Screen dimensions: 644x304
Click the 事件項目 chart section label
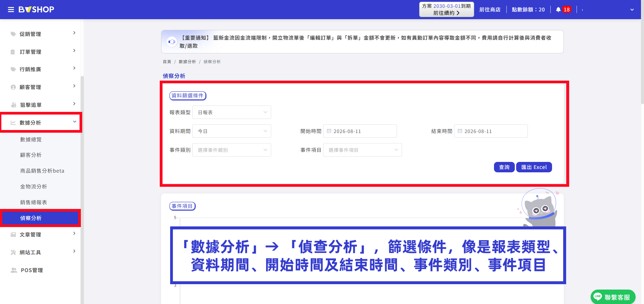pos(182,206)
